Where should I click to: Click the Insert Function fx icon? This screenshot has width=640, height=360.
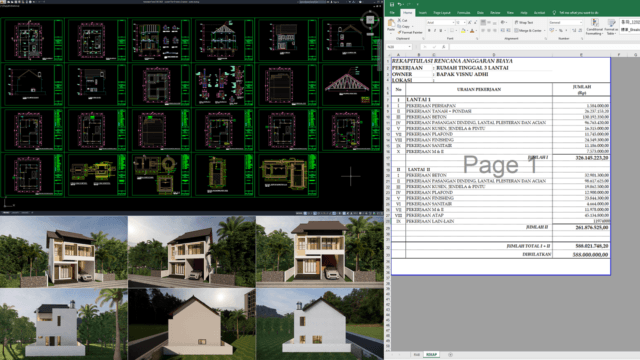[443, 47]
